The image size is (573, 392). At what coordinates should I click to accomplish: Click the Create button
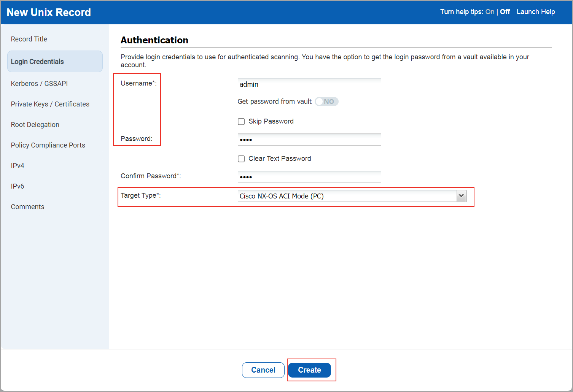309,370
